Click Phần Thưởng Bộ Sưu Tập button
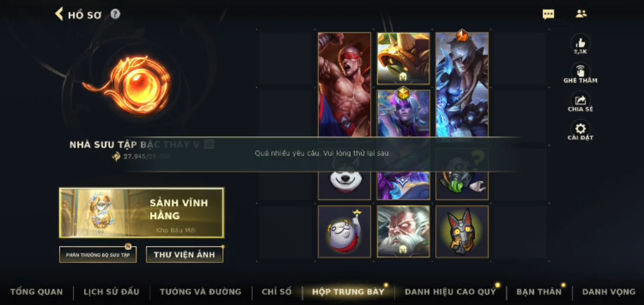 (98, 255)
